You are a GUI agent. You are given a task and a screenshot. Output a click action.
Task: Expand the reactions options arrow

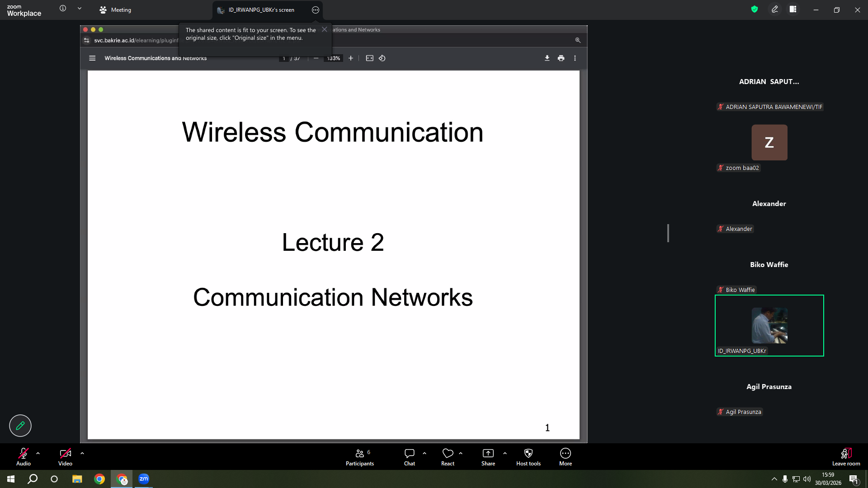pos(461,453)
